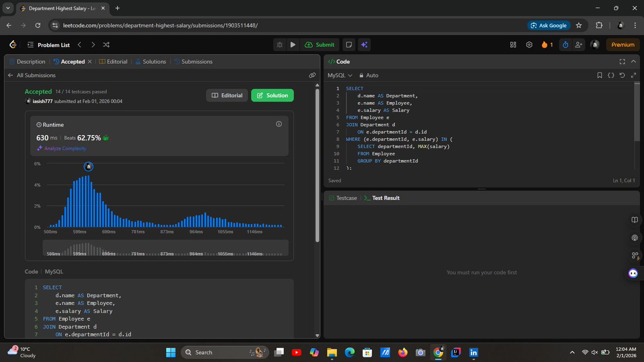This screenshot has height=362, width=644.
Task: Open the settings gear icon
Action: 529,45
